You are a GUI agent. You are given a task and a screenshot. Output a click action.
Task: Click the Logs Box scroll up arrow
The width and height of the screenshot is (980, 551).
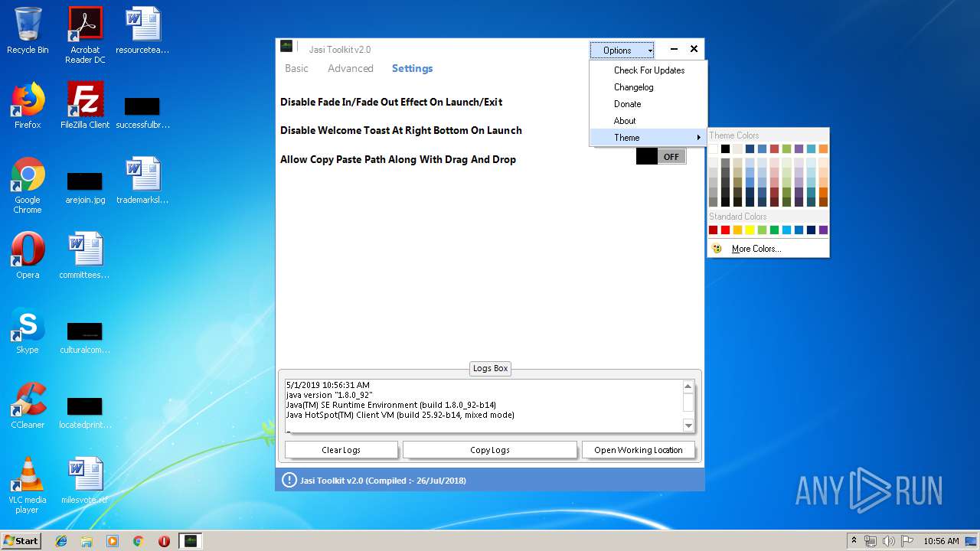point(688,386)
